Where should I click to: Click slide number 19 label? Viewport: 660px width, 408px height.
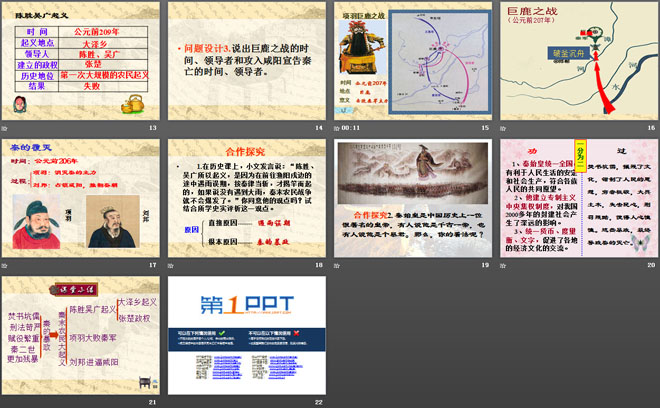[x=485, y=265]
